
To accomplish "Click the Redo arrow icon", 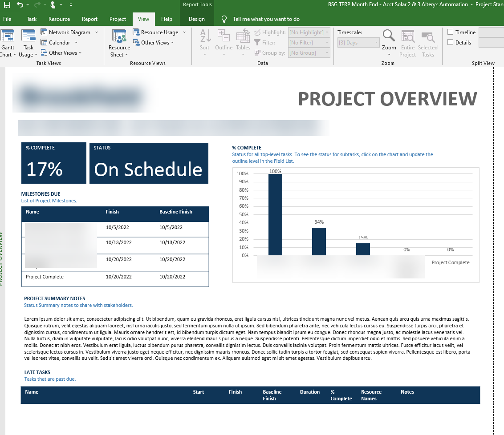I will pos(37,4).
